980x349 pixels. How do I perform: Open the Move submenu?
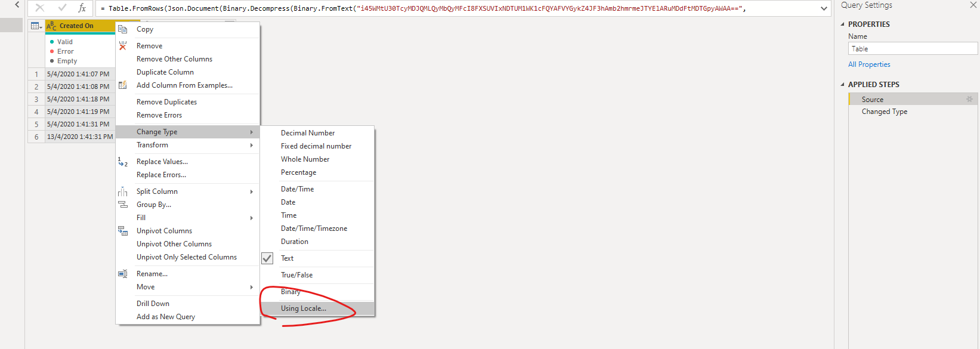click(x=188, y=287)
